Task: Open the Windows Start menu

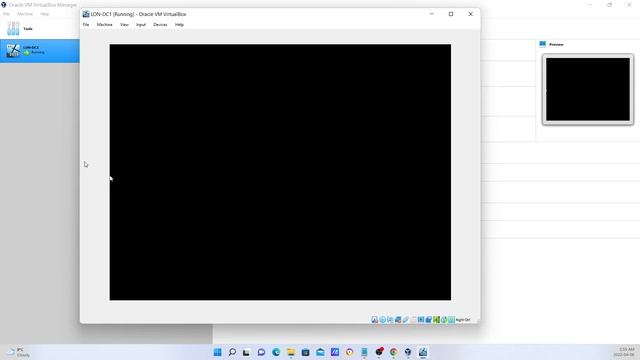Action: tap(218, 352)
